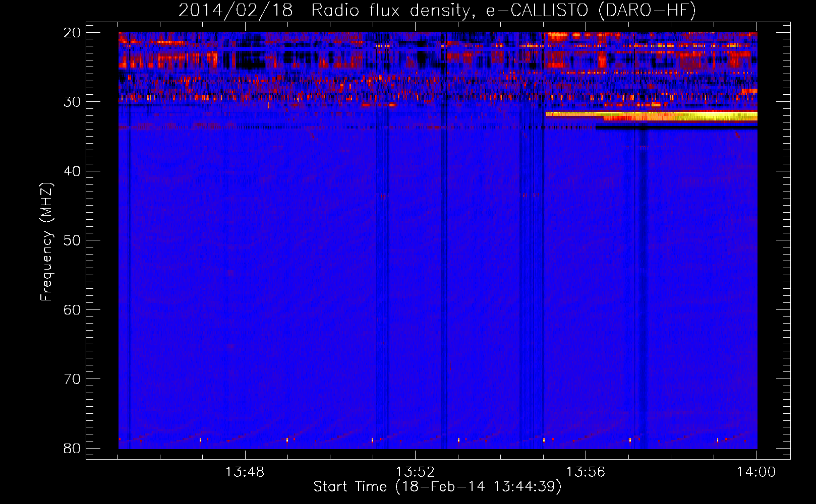816x504 pixels.
Task: Click time tick label 13:52
Action: tap(415, 472)
